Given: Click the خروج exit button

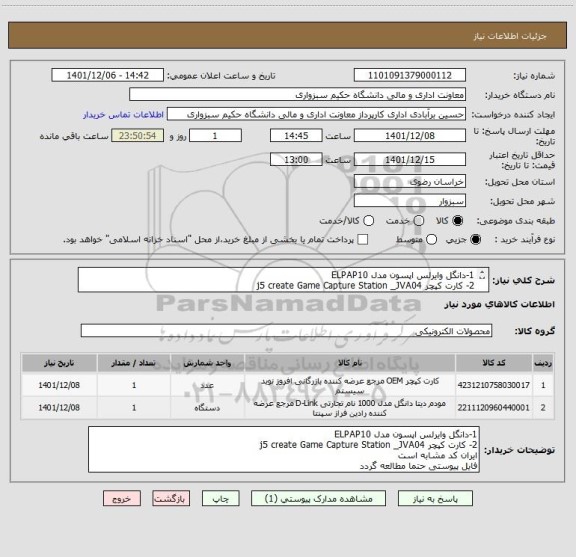Looking at the screenshot, I should click(122, 499).
